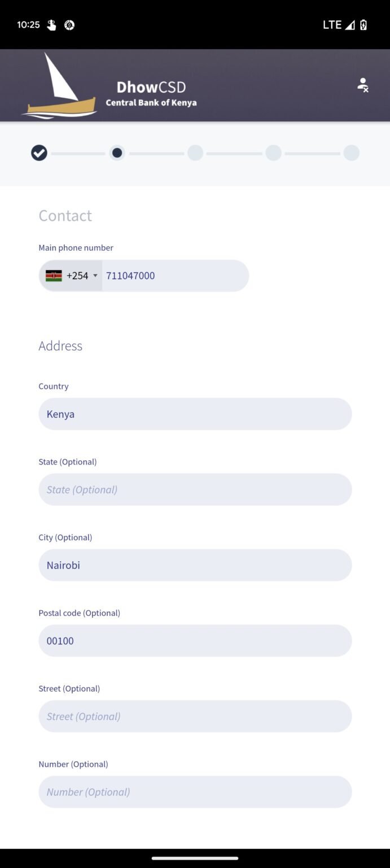Tap the battery icon in the status bar
The height and width of the screenshot is (868, 390).
(x=362, y=24)
